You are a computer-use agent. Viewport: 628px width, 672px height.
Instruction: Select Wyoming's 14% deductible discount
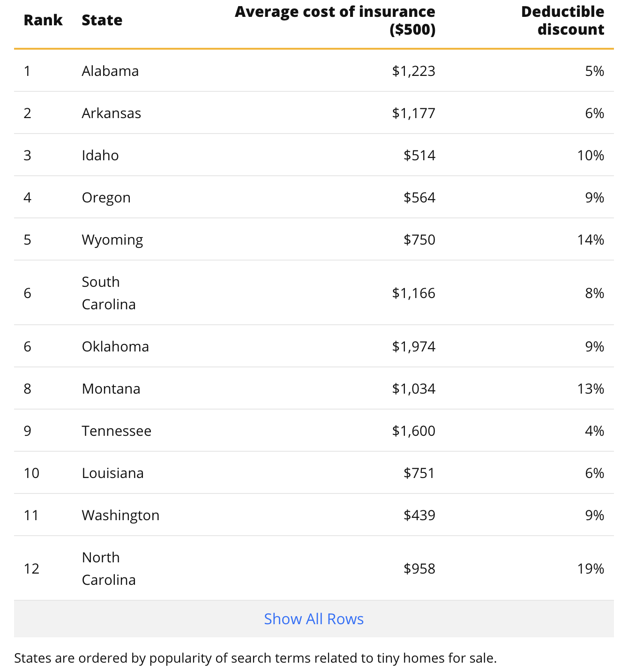[591, 239]
